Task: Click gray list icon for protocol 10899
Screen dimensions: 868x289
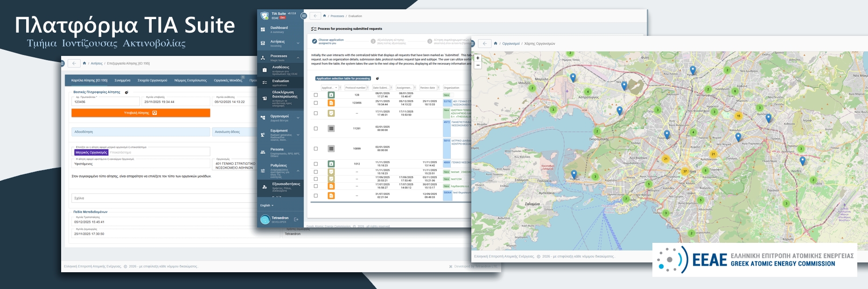Action: (x=331, y=149)
